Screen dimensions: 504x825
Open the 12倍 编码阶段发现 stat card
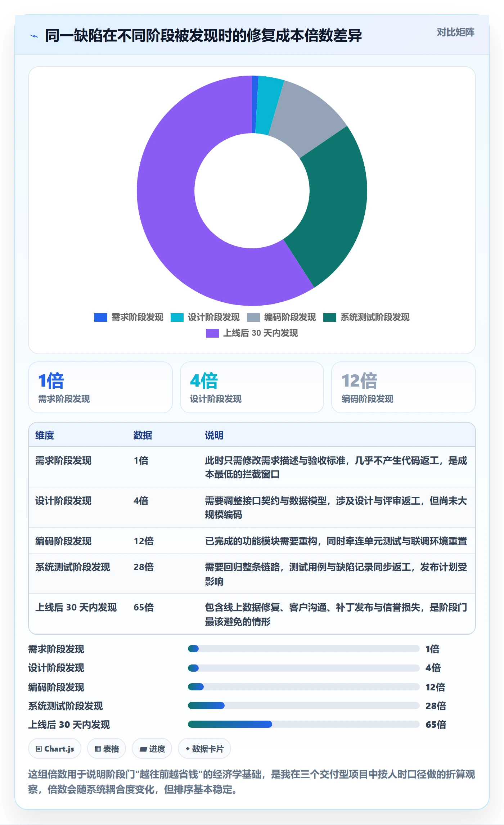click(x=404, y=387)
